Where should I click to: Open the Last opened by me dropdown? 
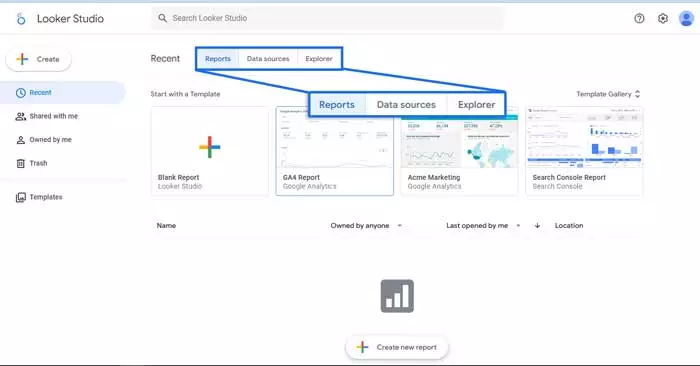click(483, 225)
